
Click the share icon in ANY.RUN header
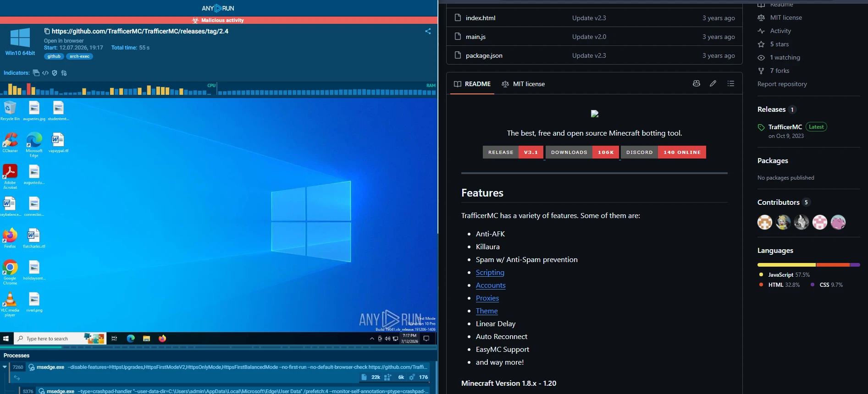[428, 31]
